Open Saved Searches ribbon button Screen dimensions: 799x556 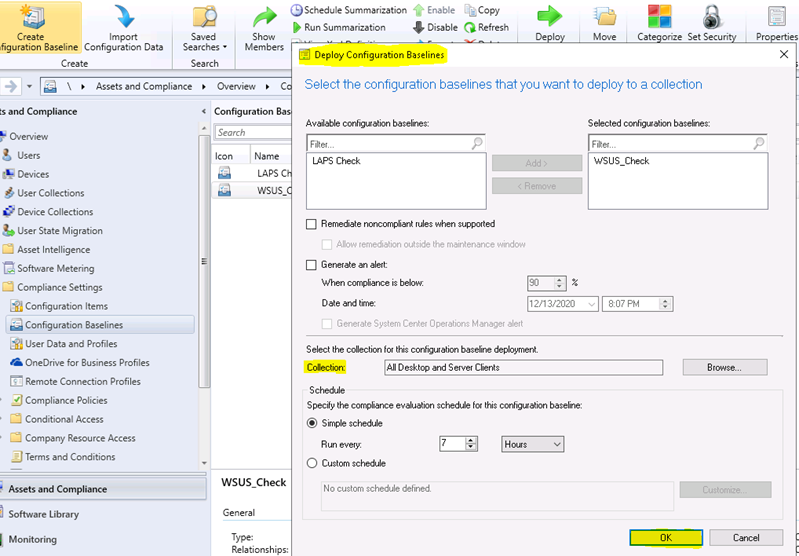204,29
